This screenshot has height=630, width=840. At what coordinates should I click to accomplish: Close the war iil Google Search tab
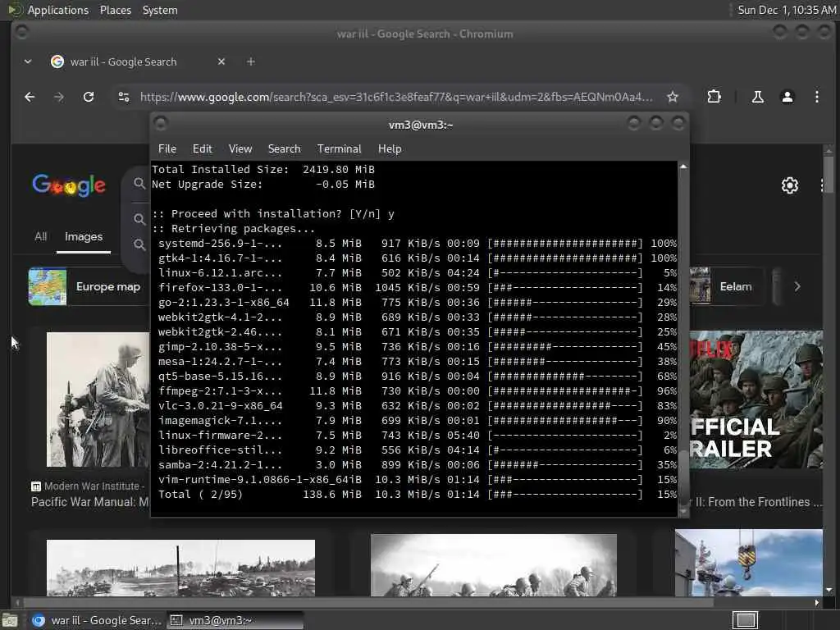[221, 62]
